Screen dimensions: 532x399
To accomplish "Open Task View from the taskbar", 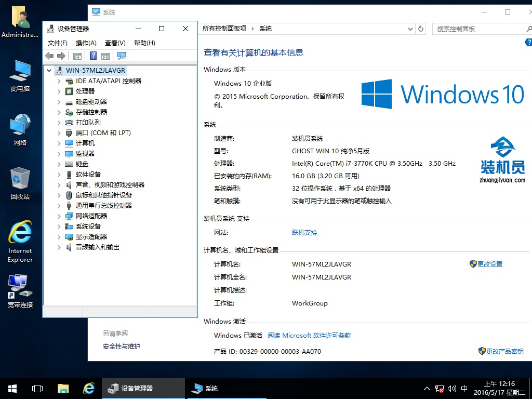I will pyautogui.click(x=37, y=388).
